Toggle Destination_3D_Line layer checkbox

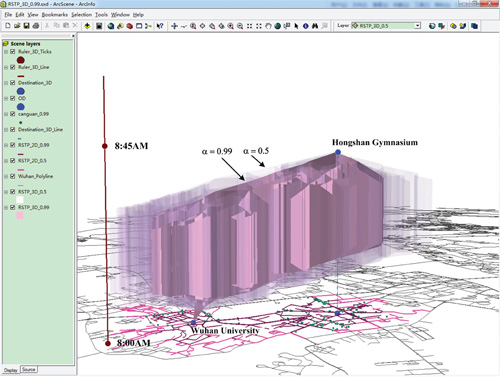tap(13, 129)
